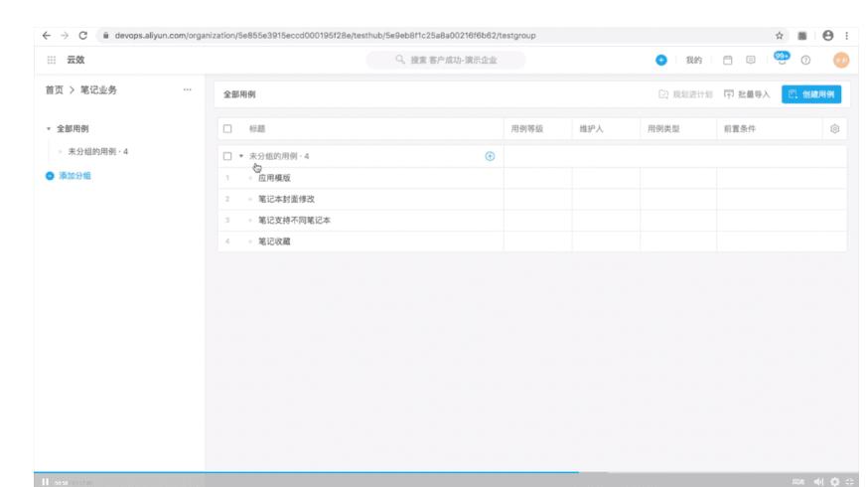Open 笔记业务 in the breadcrumb
Viewport: 868px width, 487px height.
pos(98,89)
